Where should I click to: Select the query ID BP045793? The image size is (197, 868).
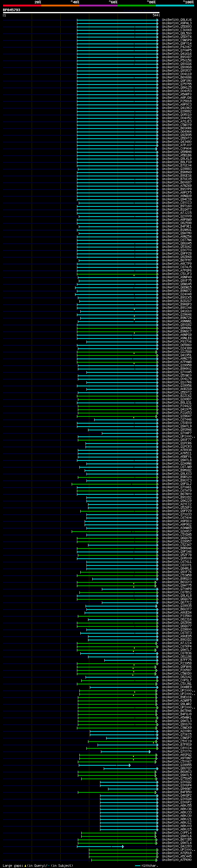tap(11, 10)
